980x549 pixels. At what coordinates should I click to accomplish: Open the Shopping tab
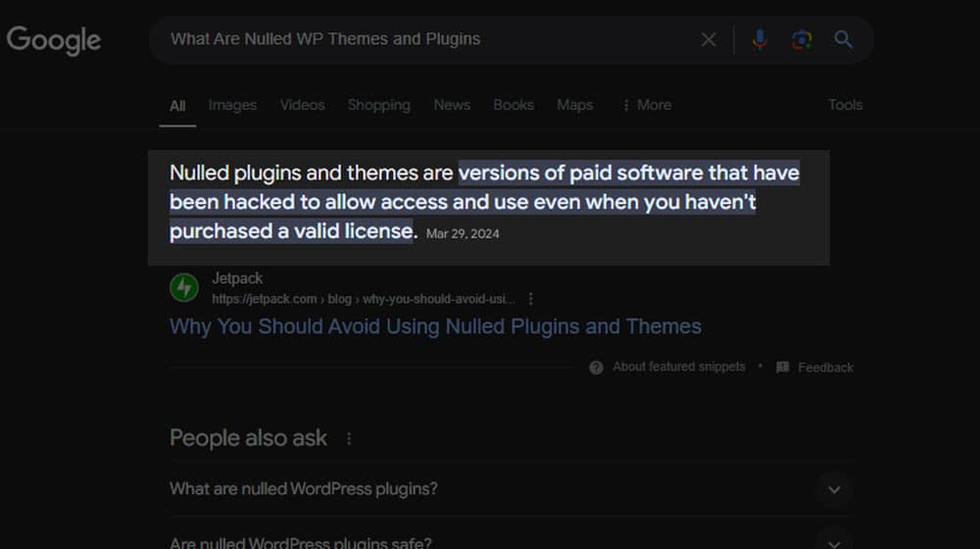[378, 105]
